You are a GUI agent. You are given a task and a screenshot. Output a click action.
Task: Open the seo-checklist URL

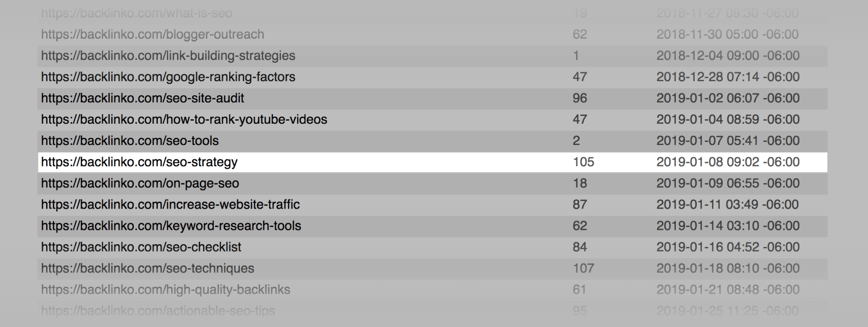click(141, 247)
